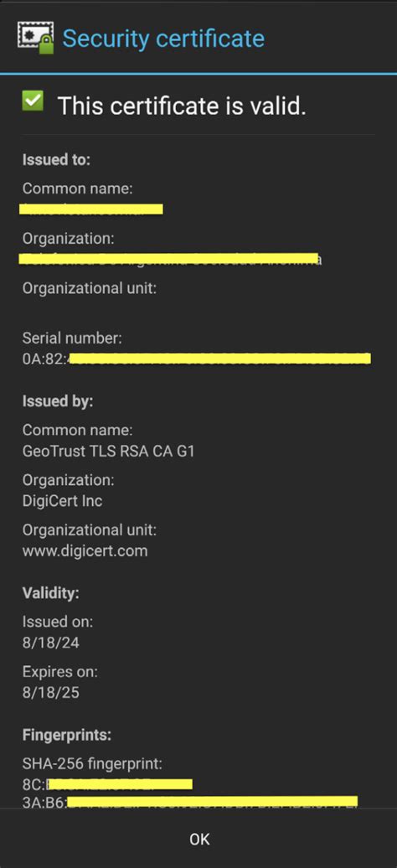
Task: Open the www.digicert.com text
Action: pos(85,551)
